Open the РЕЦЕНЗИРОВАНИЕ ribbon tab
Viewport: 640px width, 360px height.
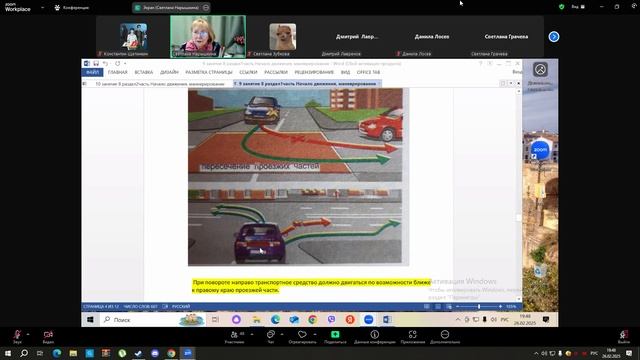tap(314, 72)
